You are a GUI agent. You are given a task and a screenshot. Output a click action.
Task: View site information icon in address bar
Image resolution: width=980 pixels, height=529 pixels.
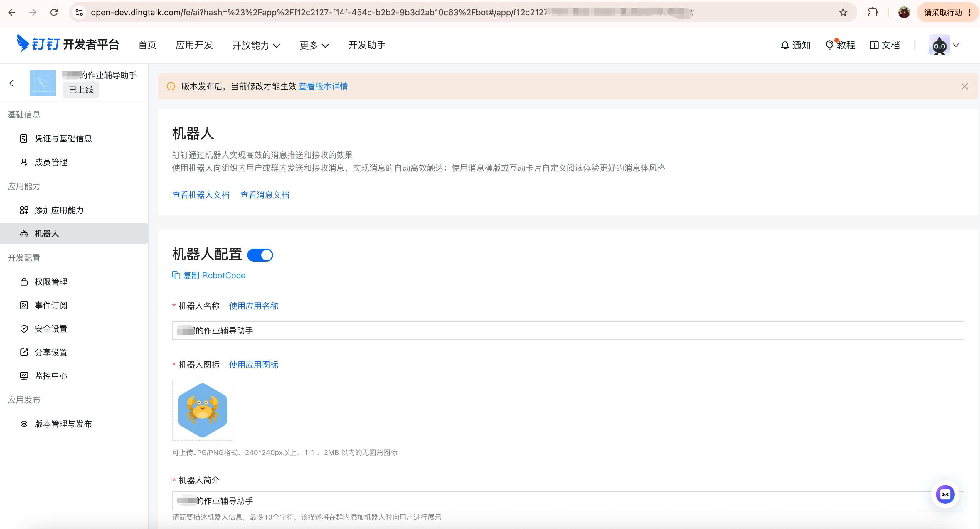(x=79, y=13)
